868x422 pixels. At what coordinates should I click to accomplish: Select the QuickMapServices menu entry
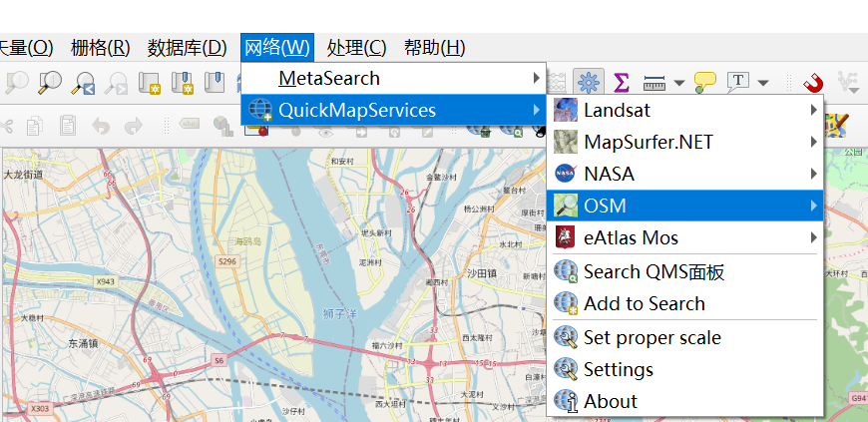[393, 110]
